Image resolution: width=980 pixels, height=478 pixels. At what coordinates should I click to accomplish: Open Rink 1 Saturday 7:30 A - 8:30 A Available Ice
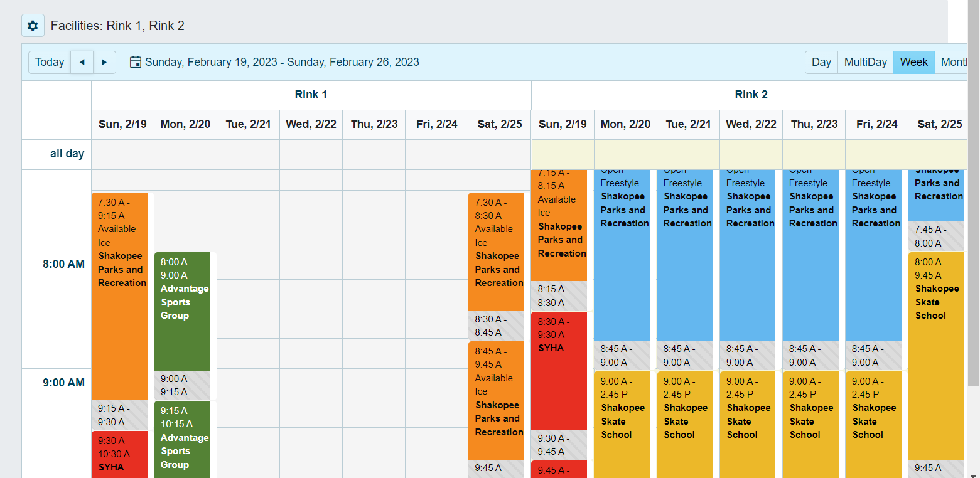coord(496,252)
